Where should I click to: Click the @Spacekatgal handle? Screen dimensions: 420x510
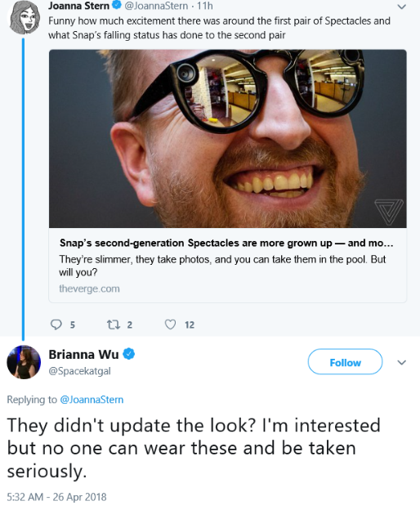[x=79, y=371]
